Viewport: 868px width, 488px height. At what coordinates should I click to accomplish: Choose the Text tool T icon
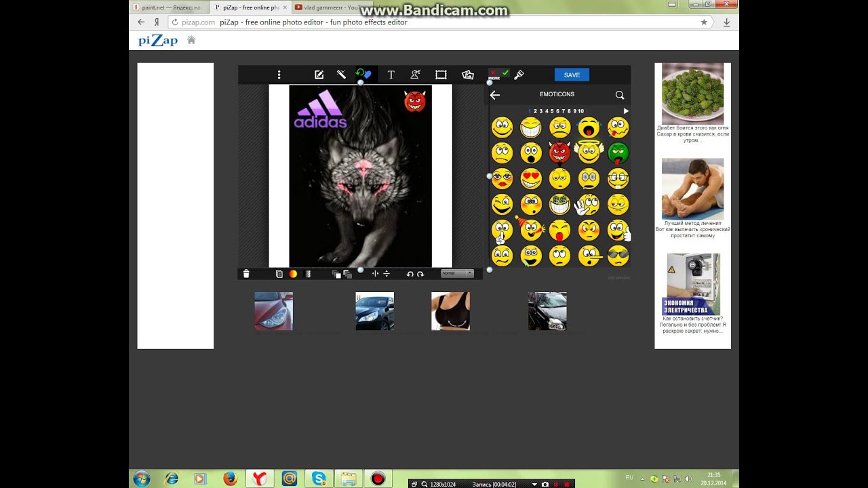click(x=391, y=75)
